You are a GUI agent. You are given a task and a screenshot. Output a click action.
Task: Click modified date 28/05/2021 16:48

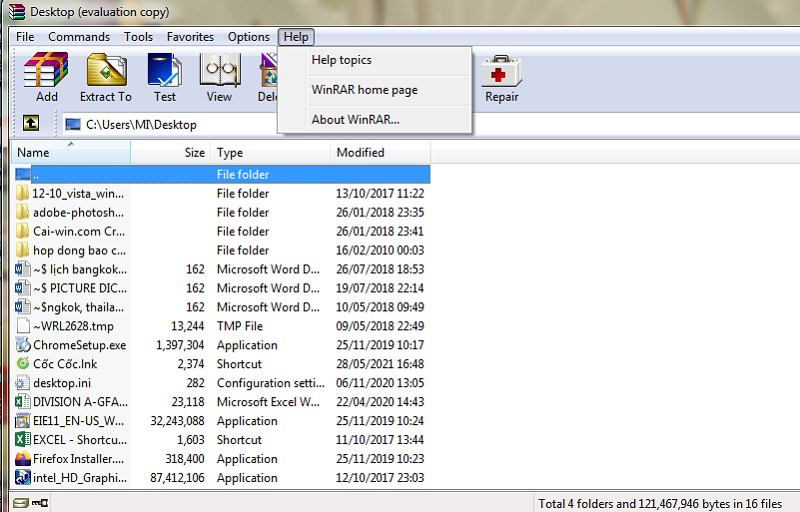click(380, 364)
